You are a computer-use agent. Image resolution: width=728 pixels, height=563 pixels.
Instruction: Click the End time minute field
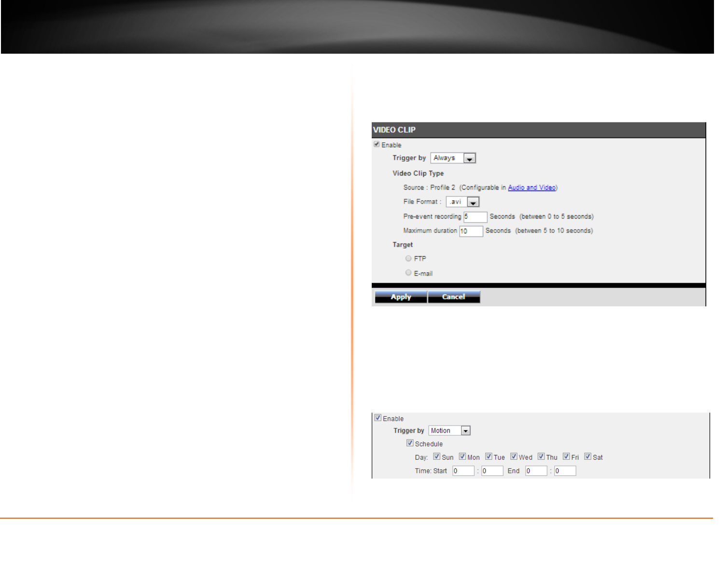tap(565, 471)
